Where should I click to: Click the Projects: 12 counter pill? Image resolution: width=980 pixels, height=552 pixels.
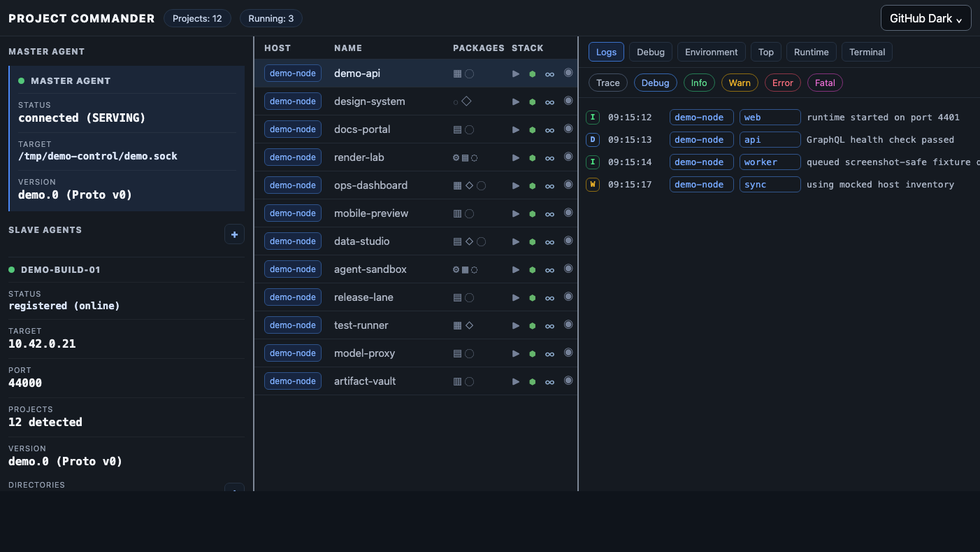coord(197,18)
